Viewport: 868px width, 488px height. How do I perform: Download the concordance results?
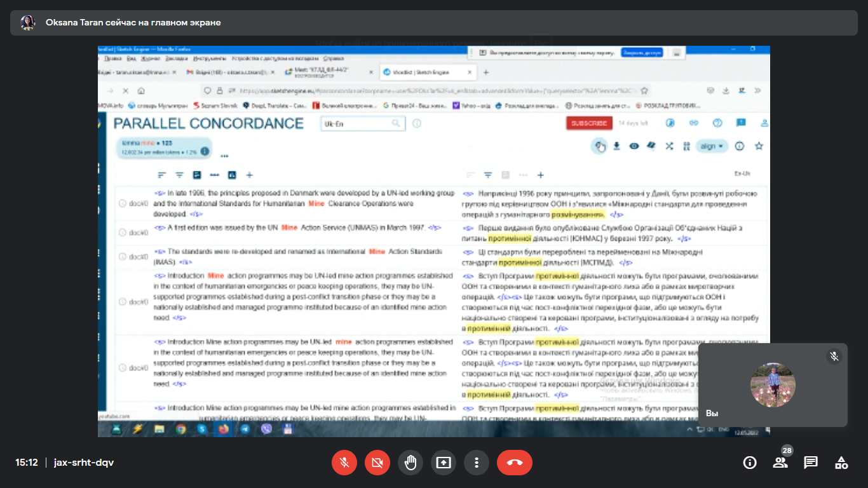pos(616,146)
